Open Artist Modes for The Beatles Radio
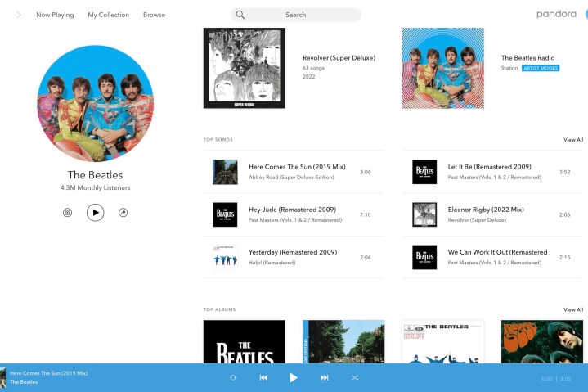 (541, 68)
